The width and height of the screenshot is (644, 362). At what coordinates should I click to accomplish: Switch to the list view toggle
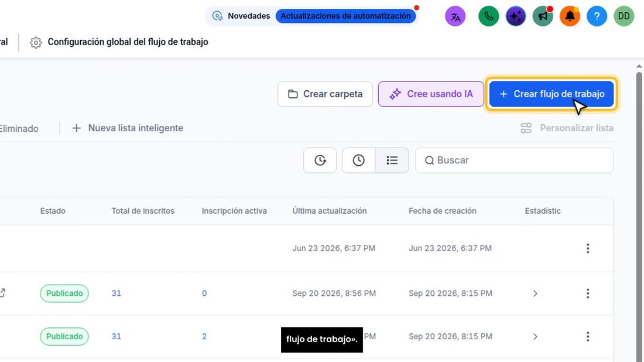[x=392, y=160]
